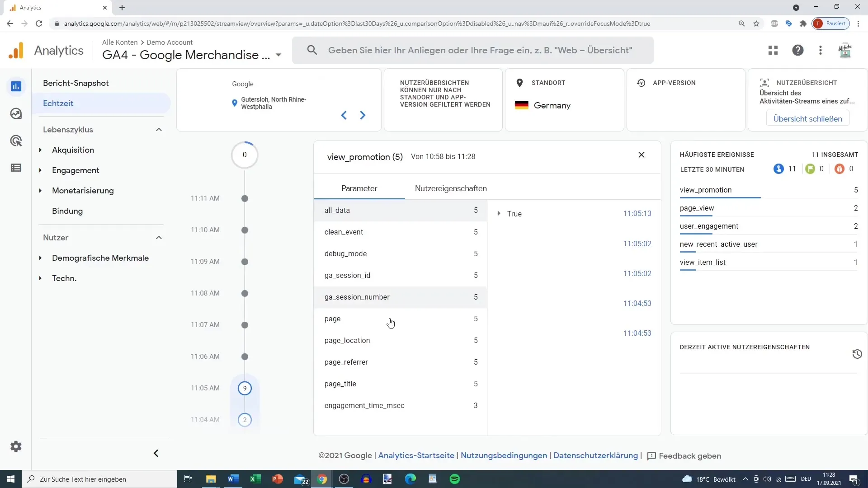Open the Configure list icon in left rail

click(x=16, y=168)
